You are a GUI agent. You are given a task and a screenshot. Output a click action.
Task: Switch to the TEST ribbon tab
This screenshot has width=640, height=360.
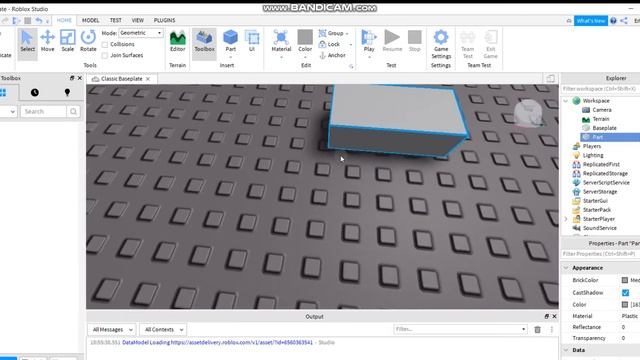[x=116, y=20]
